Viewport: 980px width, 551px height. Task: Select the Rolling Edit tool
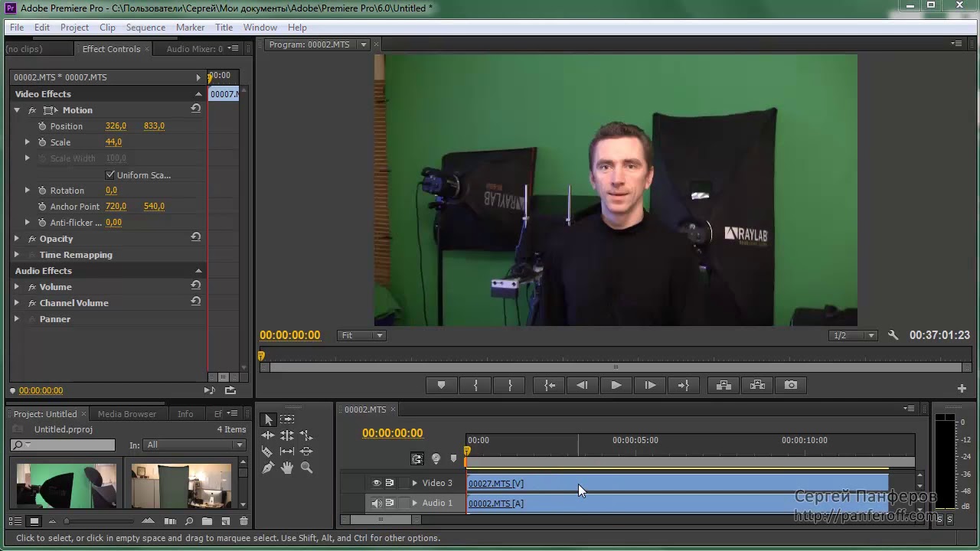tap(287, 435)
